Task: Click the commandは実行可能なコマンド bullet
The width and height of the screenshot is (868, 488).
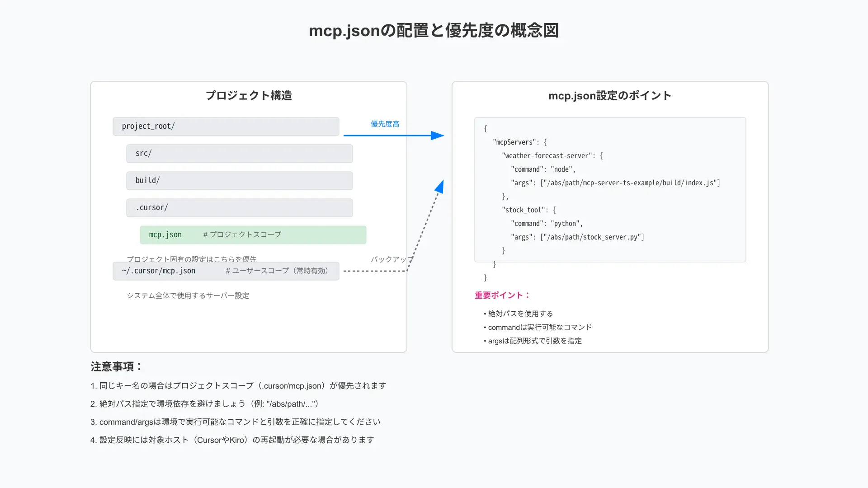Action: pos(538,327)
